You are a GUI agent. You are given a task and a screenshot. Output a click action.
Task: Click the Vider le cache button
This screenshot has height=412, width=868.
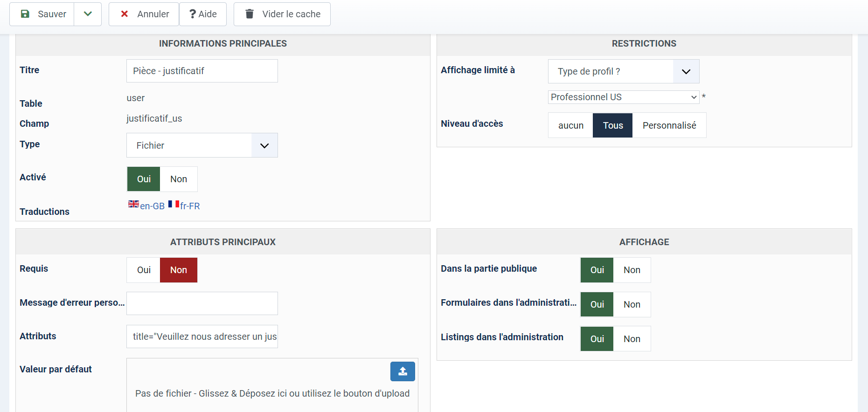pyautogui.click(x=282, y=14)
